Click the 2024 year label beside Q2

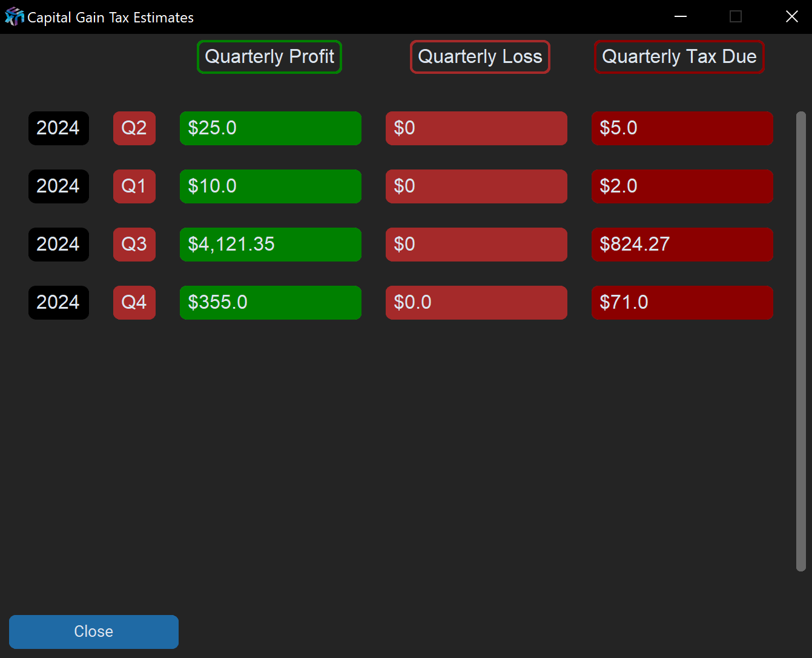pyautogui.click(x=58, y=128)
